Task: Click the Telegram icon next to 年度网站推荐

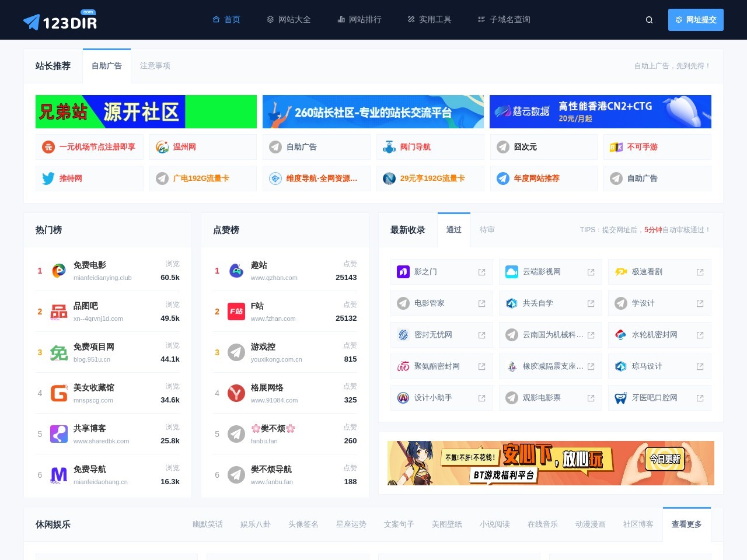Action: 503,178
